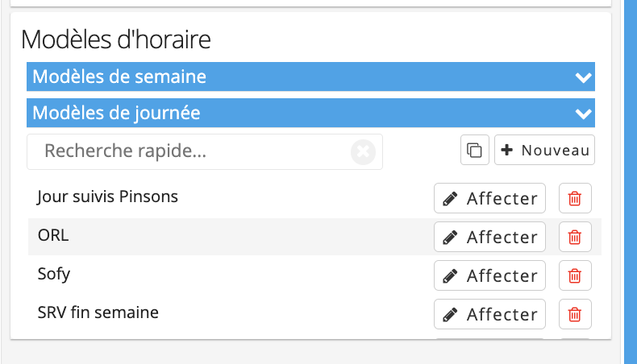Click chevron on Modèles de journée bar
The width and height of the screenshot is (637, 364).
click(x=583, y=114)
